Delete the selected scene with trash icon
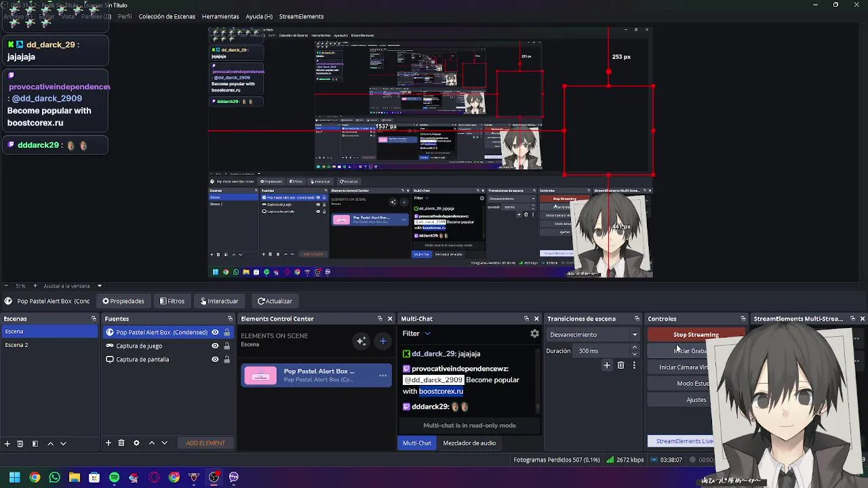Viewport: 868px width, 488px height. click(20, 443)
